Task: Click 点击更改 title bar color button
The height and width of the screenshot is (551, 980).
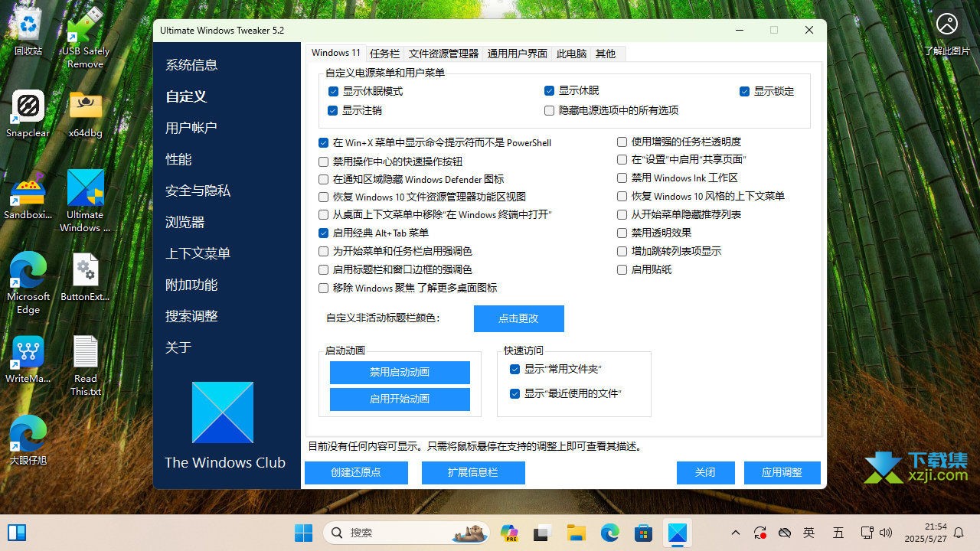Action: [519, 318]
